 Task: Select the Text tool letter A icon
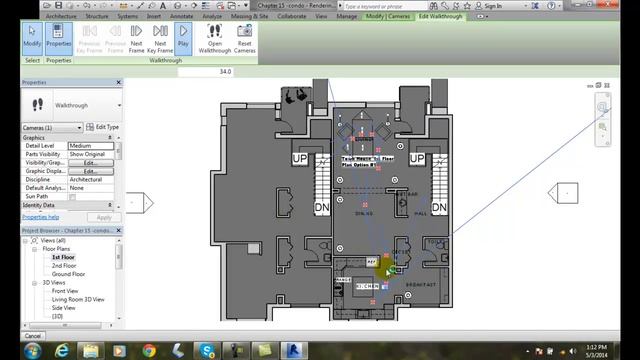click(x=163, y=6)
